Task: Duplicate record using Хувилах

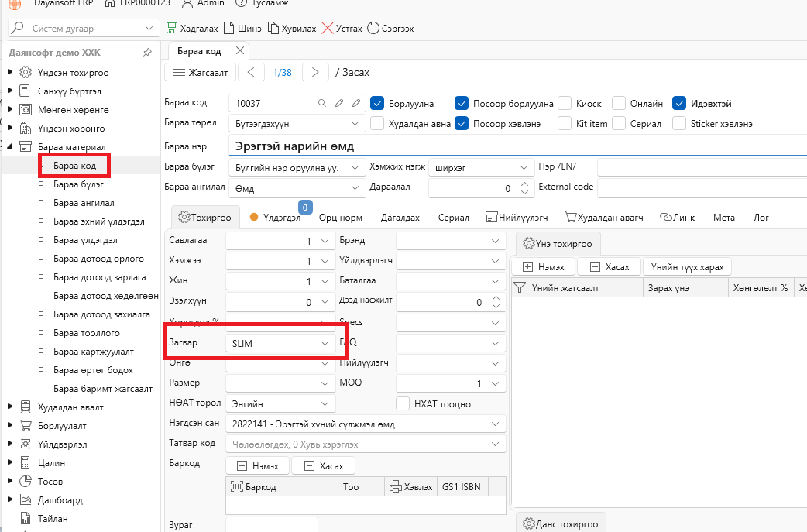Action: point(292,29)
